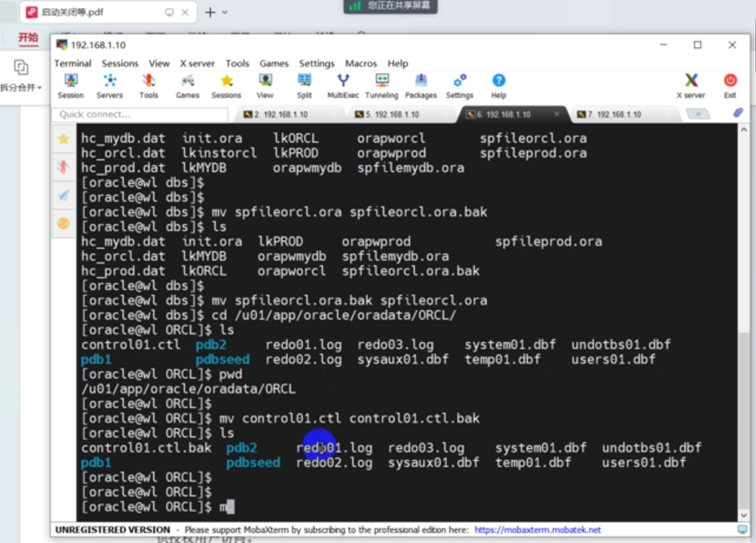Expand the new tab dropdown arrow in PDF app
Screen dimensions: 756x543
(x=225, y=12)
